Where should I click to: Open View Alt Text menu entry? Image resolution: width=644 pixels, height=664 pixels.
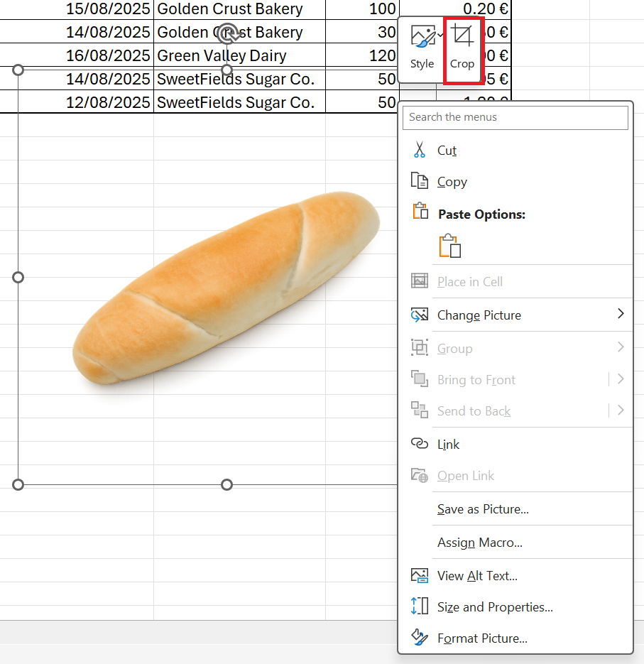tap(515, 576)
